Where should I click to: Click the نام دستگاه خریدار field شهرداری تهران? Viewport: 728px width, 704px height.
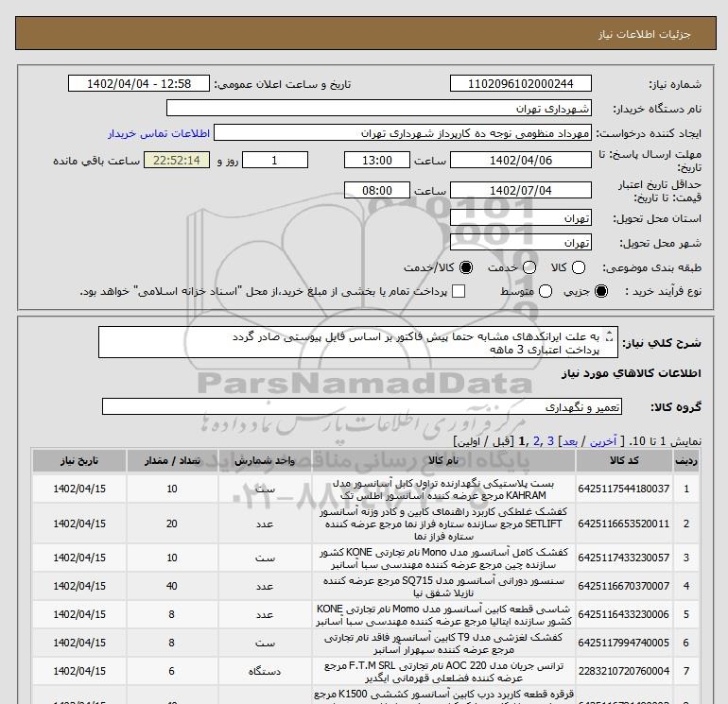(x=379, y=108)
